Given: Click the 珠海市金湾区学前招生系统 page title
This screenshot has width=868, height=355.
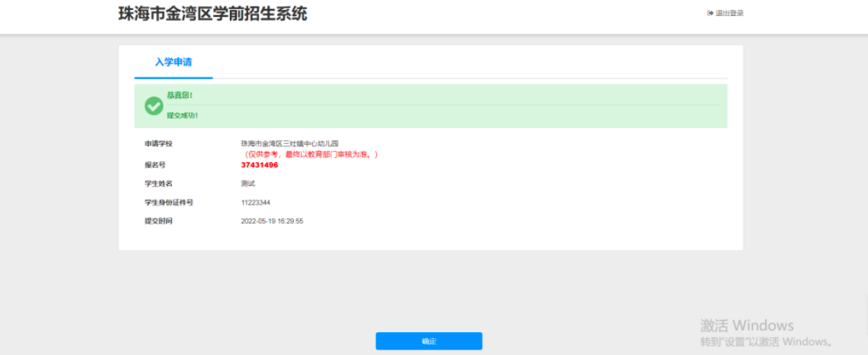Looking at the screenshot, I should [x=213, y=14].
